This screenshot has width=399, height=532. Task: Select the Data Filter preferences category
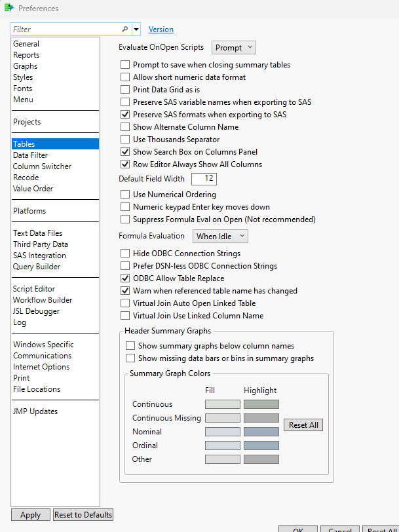click(30, 155)
